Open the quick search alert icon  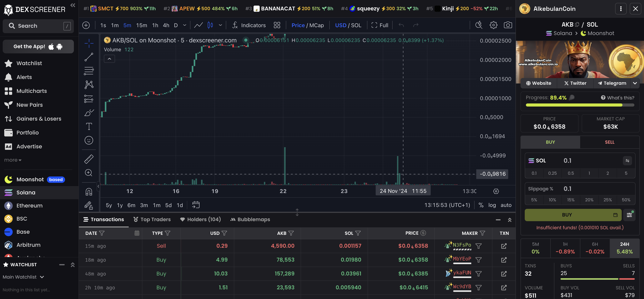[x=479, y=25]
